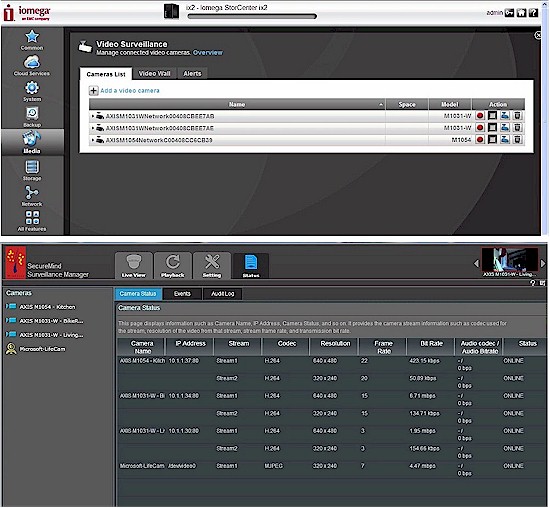
Task: Delete camera ending 7AB with trash icon
Action: [517, 115]
